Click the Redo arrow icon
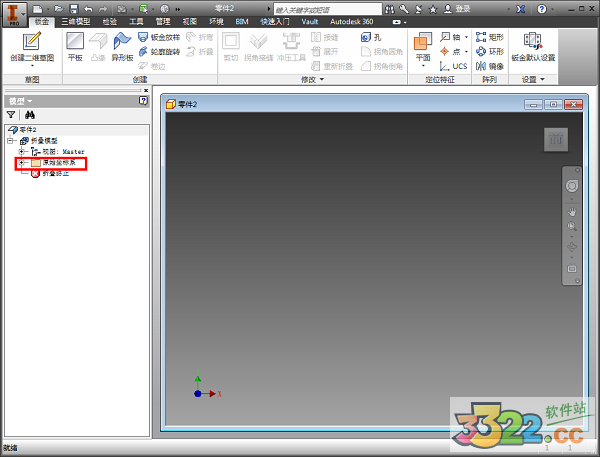This screenshot has width=600, height=457. pyautogui.click(x=103, y=9)
